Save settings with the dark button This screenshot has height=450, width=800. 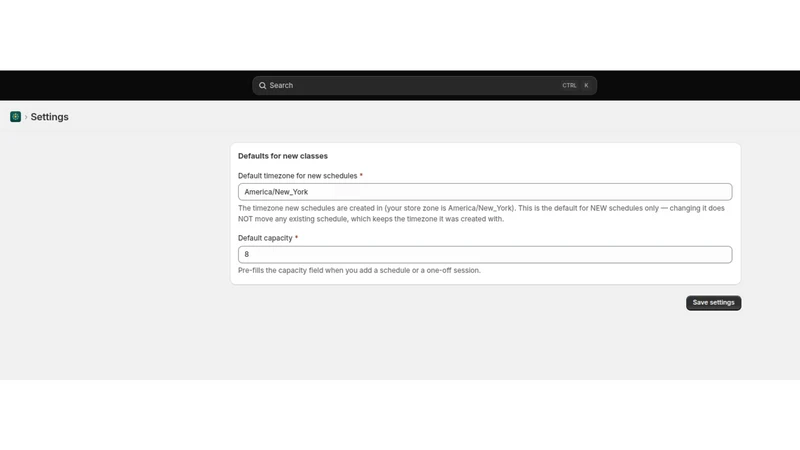pos(713,303)
